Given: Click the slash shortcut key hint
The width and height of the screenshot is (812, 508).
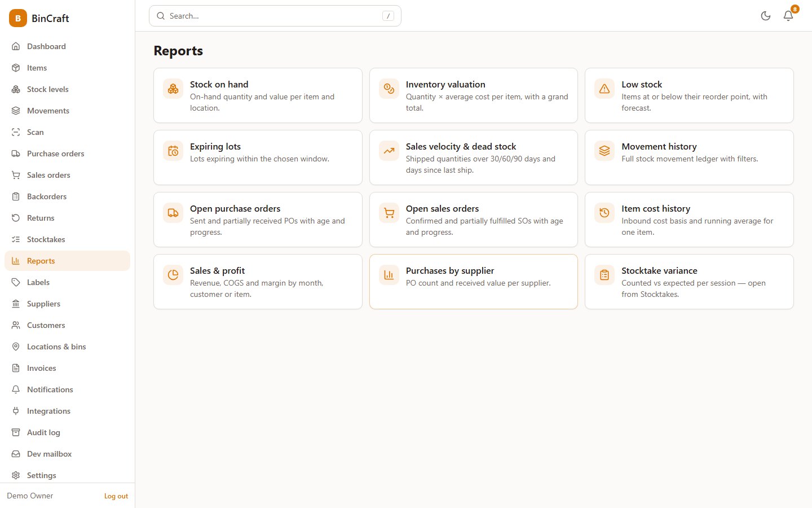Looking at the screenshot, I should pyautogui.click(x=388, y=16).
